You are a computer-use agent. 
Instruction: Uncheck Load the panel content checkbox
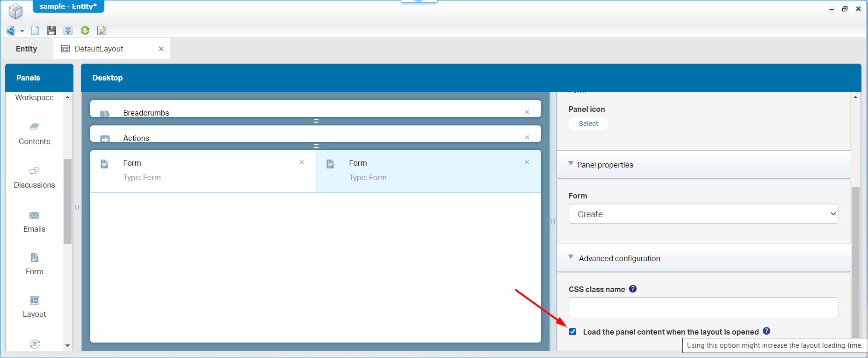(573, 332)
